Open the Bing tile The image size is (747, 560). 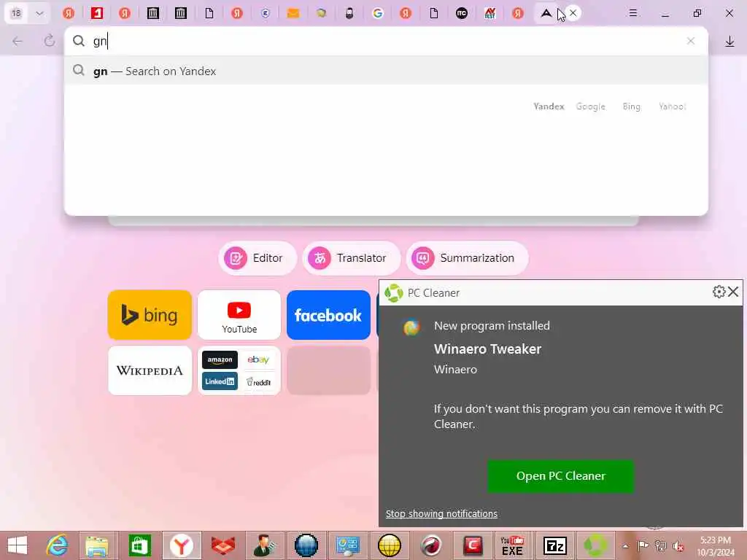(x=150, y=315)
